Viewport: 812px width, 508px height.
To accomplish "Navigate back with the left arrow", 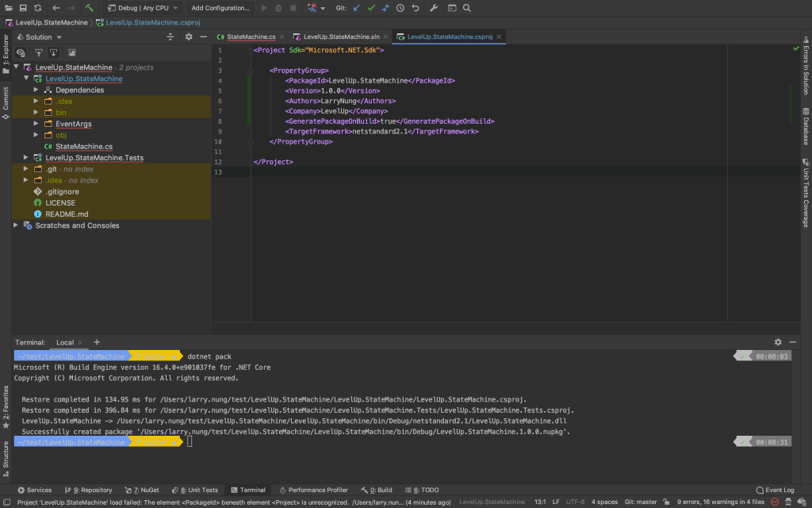I will (56, 8).
